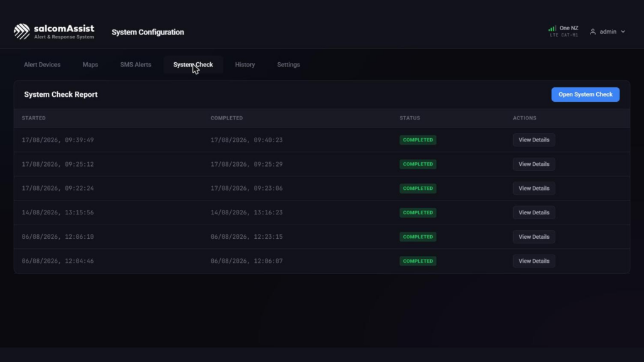The height and width of the screenshot is (362, 644).
Task: Click the Status column header
Action: click(x=409, y=118)
